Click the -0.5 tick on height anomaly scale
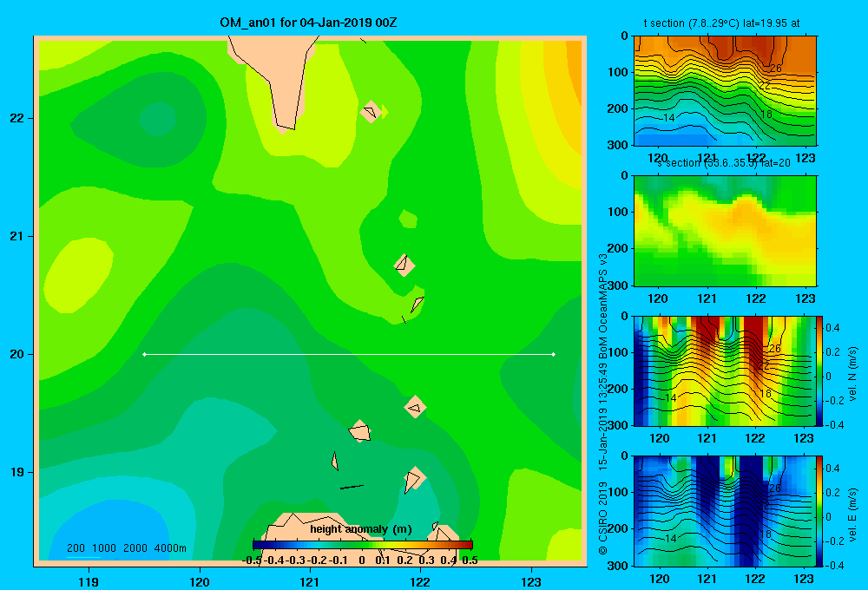Viewport: 868px width, 590px height. [253, 560]
